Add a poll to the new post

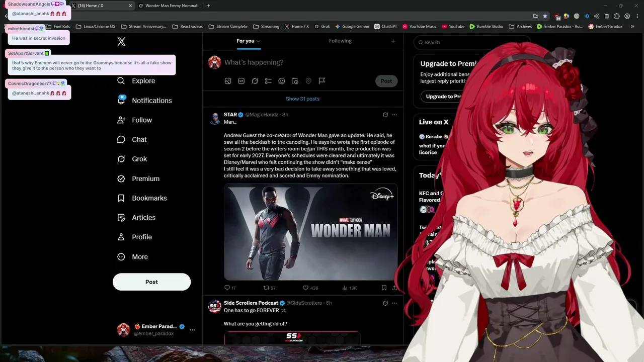click(268, 81)
